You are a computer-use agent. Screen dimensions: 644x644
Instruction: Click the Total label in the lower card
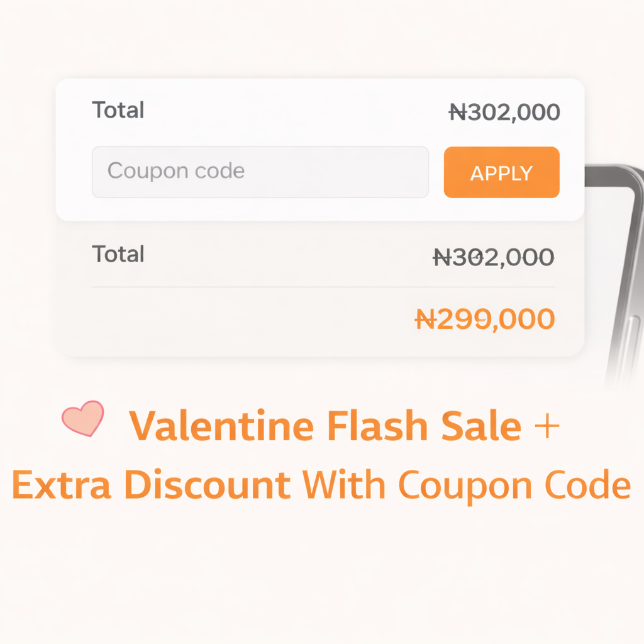pyautogui.click(x=118, y=253)
